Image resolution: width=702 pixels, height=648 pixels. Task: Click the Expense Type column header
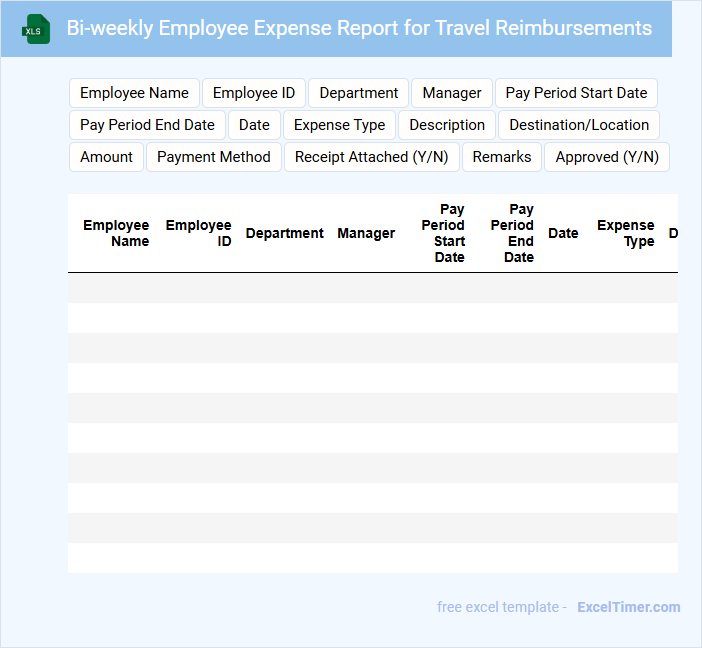(625, 233)
